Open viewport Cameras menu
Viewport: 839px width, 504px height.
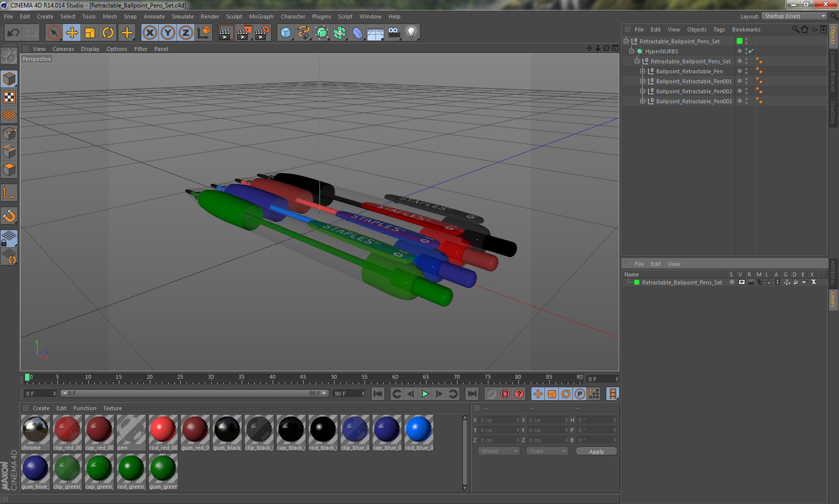(63, 49)
